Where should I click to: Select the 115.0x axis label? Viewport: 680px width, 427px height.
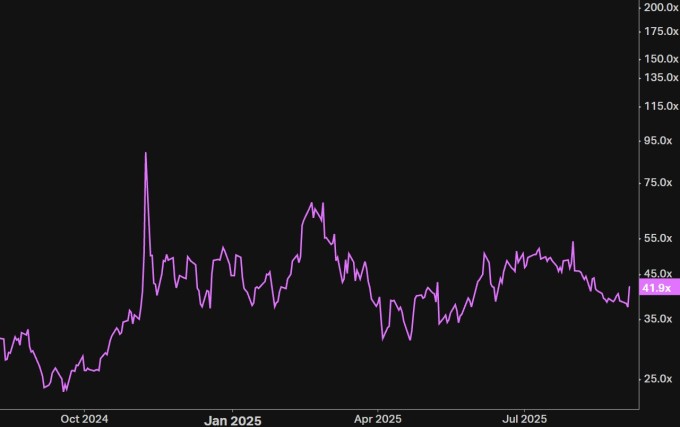[x=661, y=106]
